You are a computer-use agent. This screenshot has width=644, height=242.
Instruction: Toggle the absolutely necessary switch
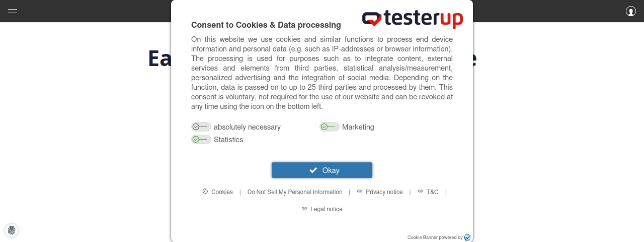pos(201,127)
